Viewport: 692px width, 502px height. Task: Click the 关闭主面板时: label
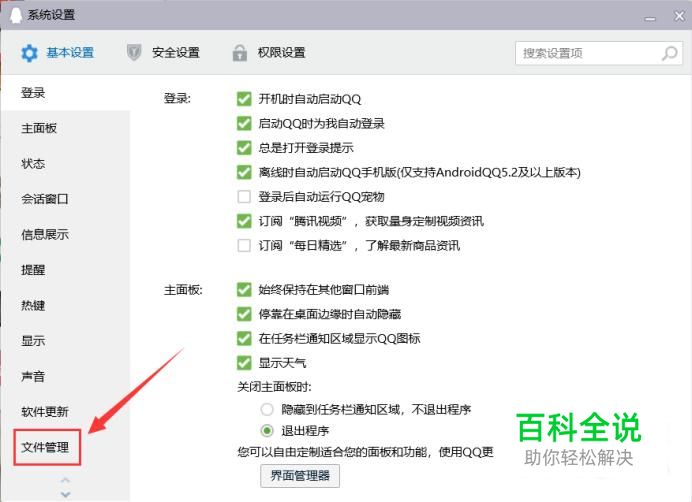point(274,387)
